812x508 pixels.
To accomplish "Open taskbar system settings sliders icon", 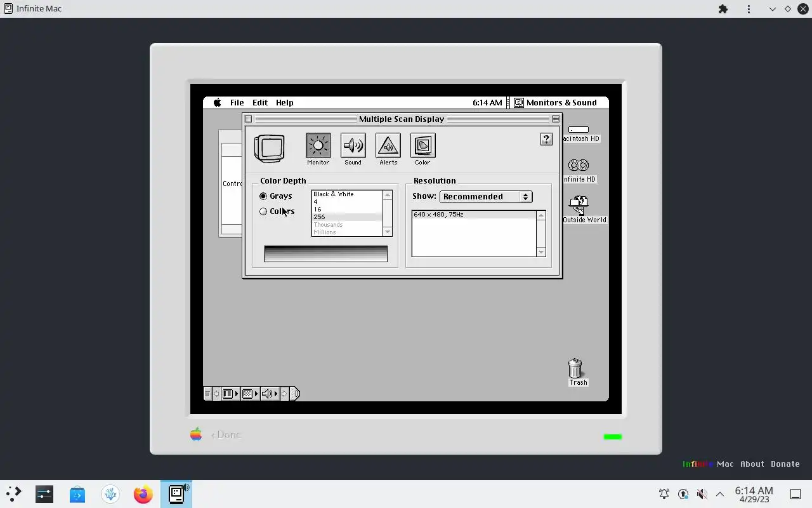I will 44,494.
